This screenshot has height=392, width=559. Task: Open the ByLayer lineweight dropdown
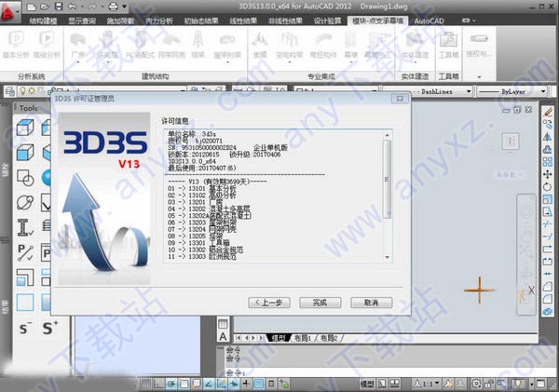543,91
